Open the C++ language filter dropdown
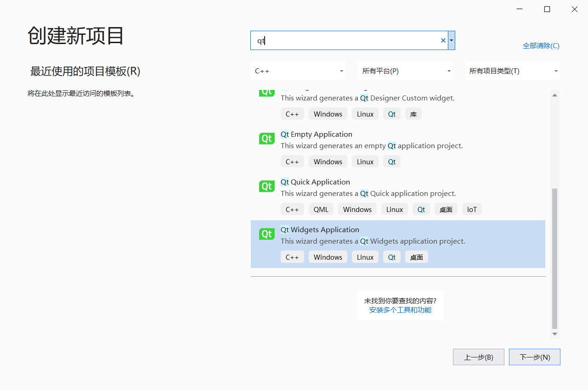The height and width of the screenshot is (390, 588). (298, 71)
